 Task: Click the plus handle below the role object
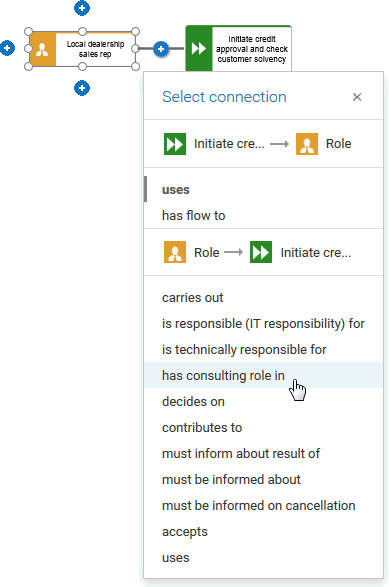coord(82,88)
